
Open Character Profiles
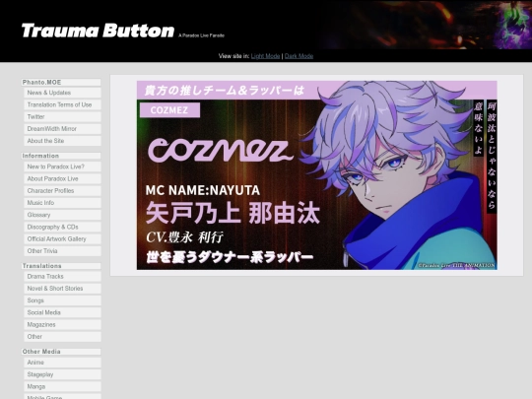click(x=62, y=191)
